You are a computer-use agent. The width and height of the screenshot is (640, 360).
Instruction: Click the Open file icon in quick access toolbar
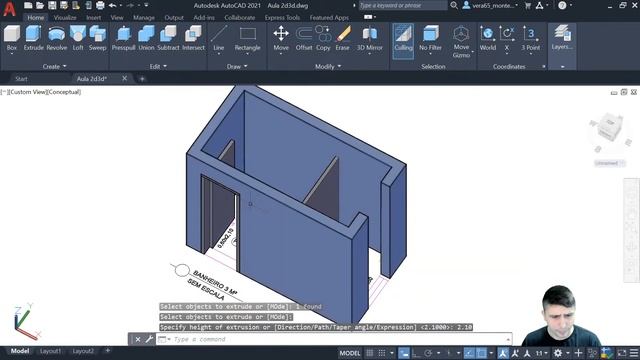click(x=40, y=6)
